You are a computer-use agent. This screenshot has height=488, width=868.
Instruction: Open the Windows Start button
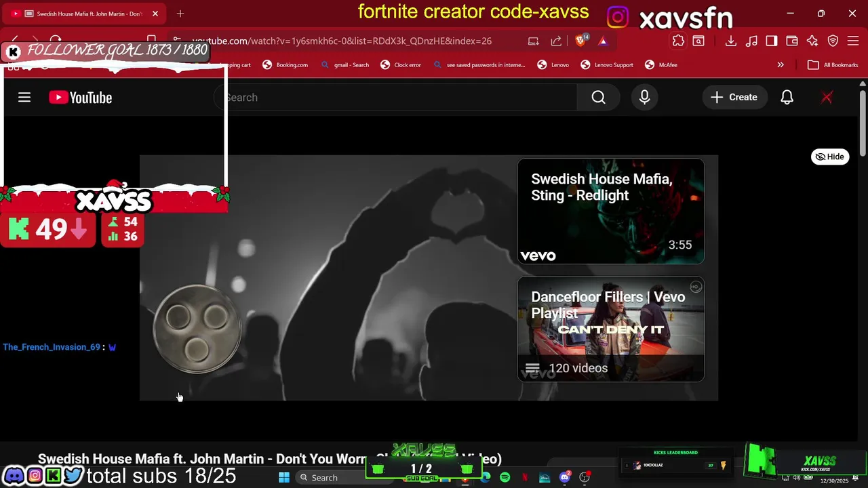284,477
